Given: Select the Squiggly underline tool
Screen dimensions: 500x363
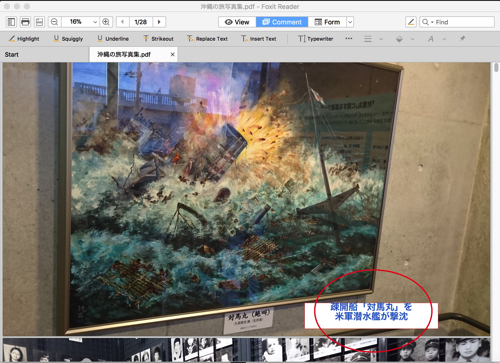Looking at the screenshot, I should tap(68, 39).
